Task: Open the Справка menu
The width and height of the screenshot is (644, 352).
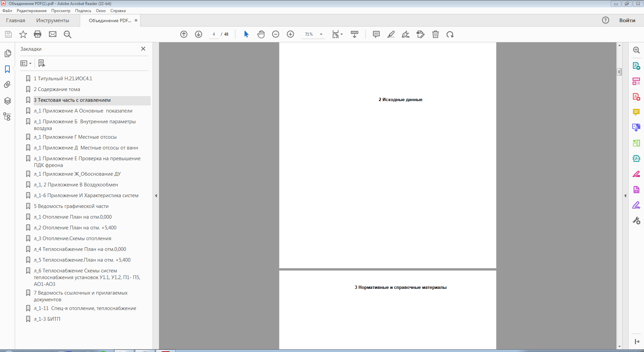Action: [x=118, y=11]
